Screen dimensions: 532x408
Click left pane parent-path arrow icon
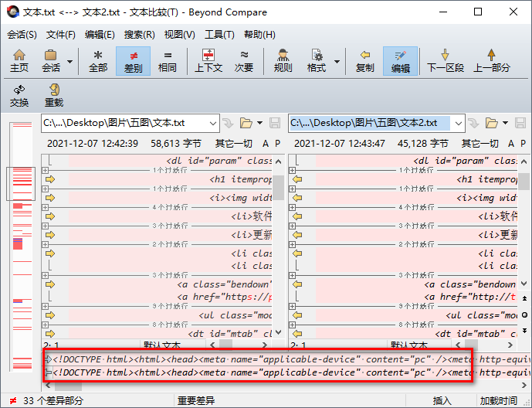pos(228,123)
